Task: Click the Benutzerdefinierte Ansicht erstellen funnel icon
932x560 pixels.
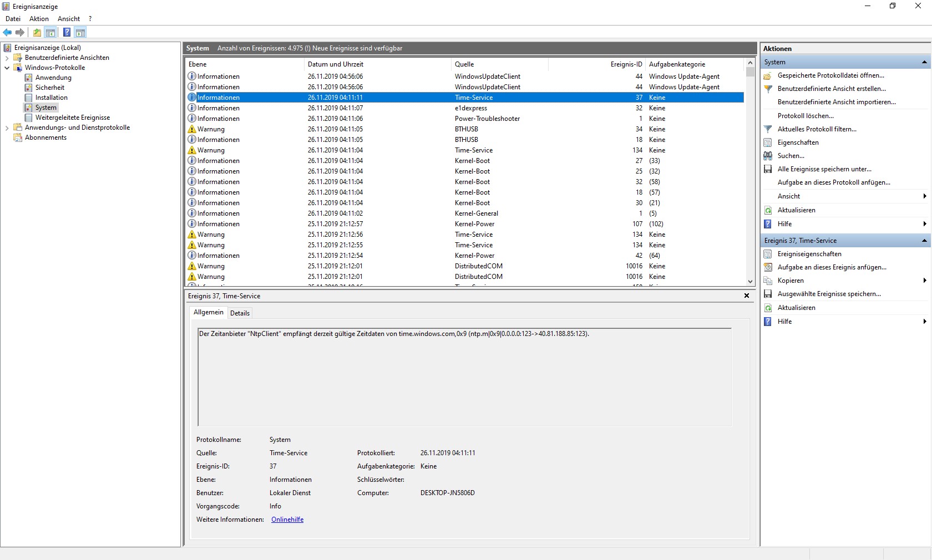Action: [x=768, y=89]
